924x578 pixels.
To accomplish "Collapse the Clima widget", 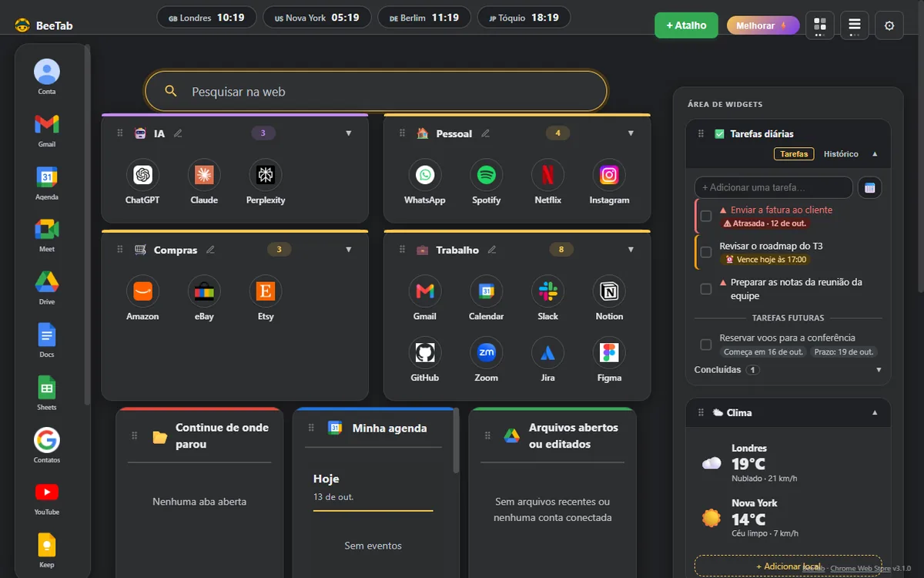I will point(875,412).
